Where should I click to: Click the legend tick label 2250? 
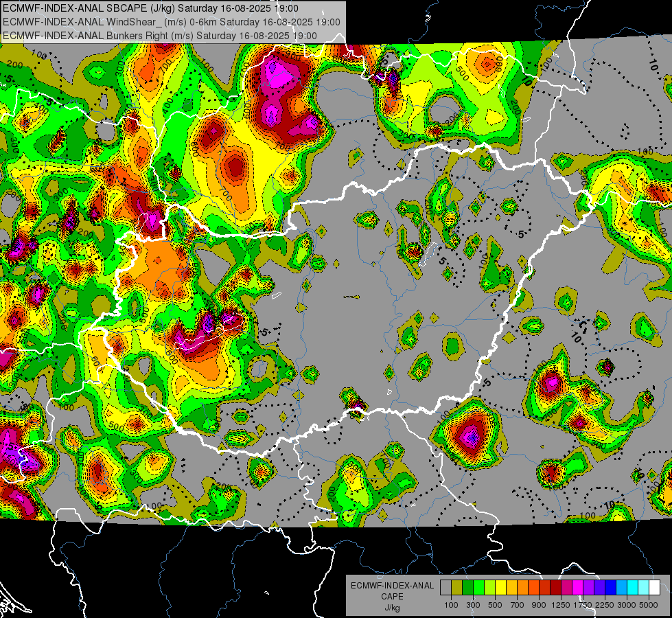click(605, 605)
